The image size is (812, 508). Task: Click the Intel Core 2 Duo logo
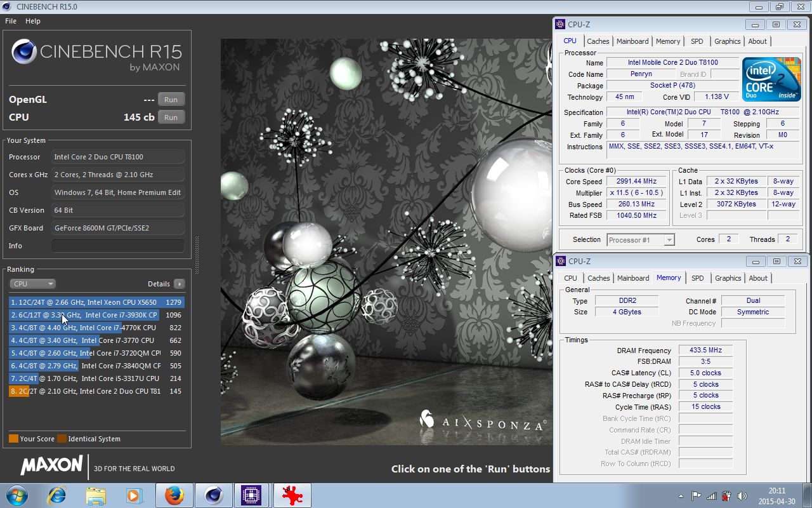771,79
